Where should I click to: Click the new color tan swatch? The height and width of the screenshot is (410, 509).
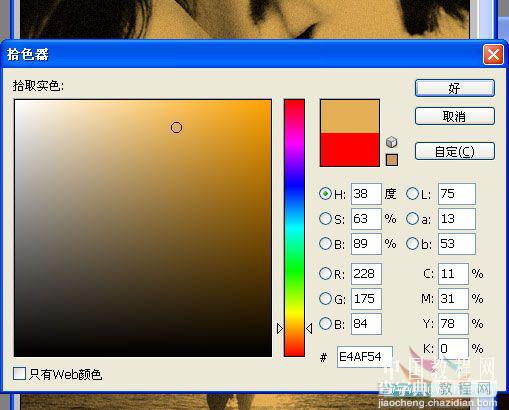coord(350,116)
